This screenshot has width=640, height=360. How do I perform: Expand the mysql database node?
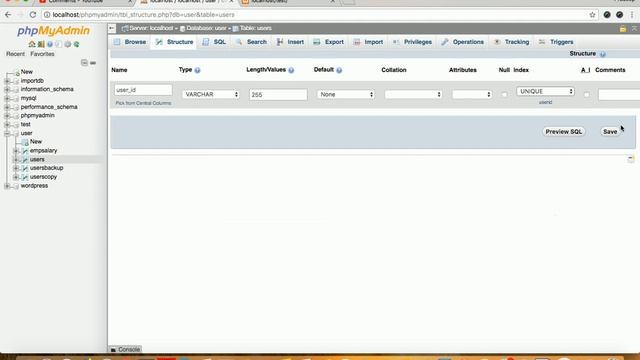pos(7,98)
